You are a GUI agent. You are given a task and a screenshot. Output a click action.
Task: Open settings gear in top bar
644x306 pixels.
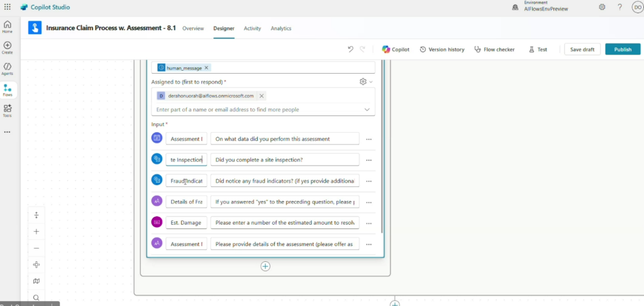[x=602, y=7]
